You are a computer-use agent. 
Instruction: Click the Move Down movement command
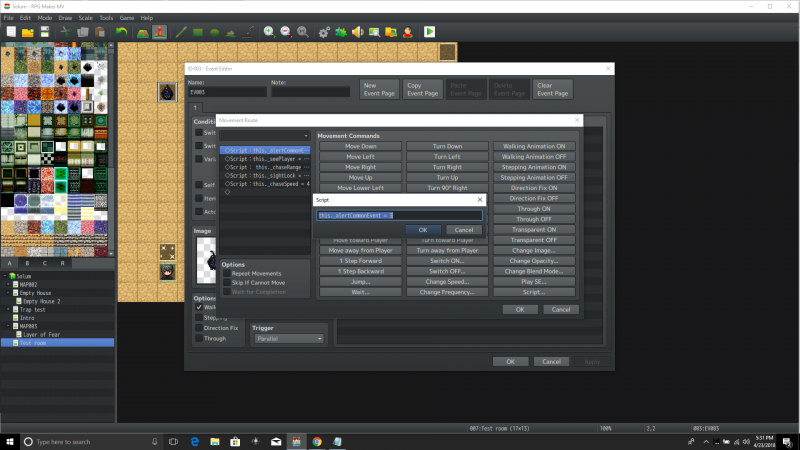pos(361,146)
